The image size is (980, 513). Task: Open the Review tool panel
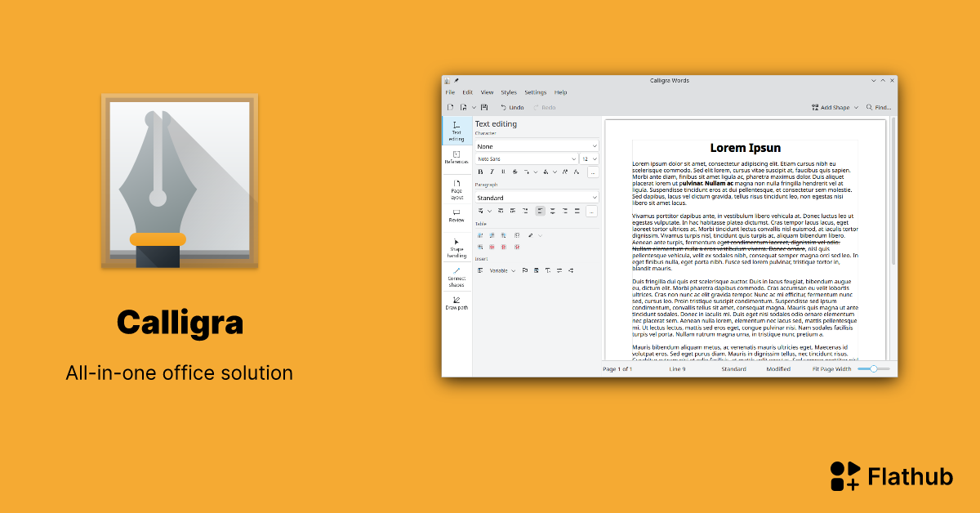pyautogui.click(x=457, y=216)
